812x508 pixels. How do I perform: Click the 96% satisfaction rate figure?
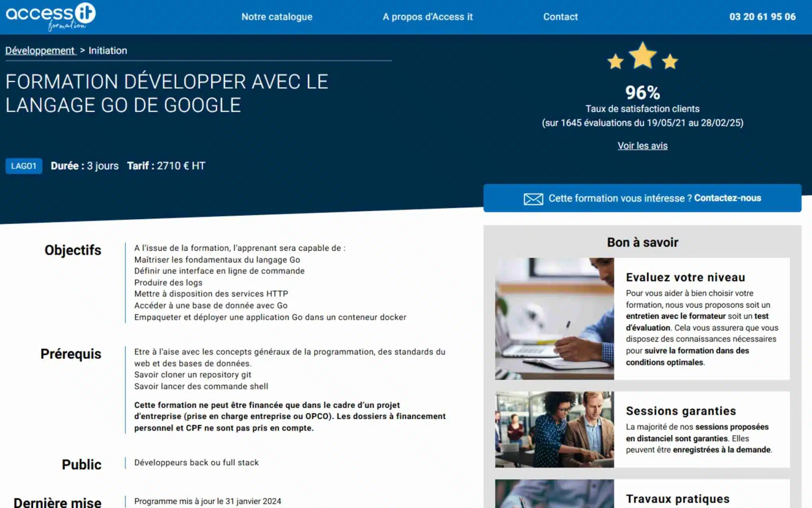(x=643, y=92)
